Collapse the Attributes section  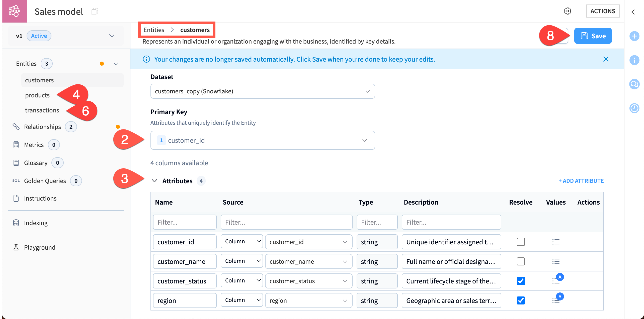point(154,181)
